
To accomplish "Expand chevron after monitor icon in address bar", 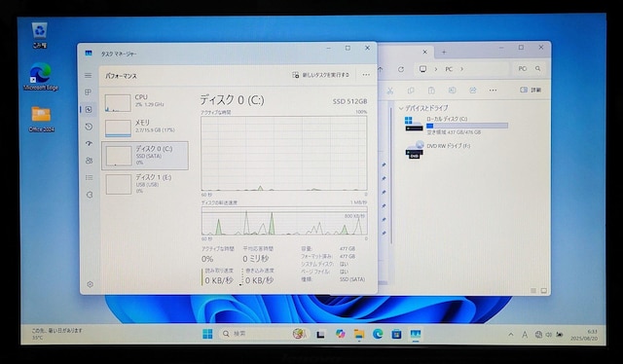I will [x=435, y=69].
